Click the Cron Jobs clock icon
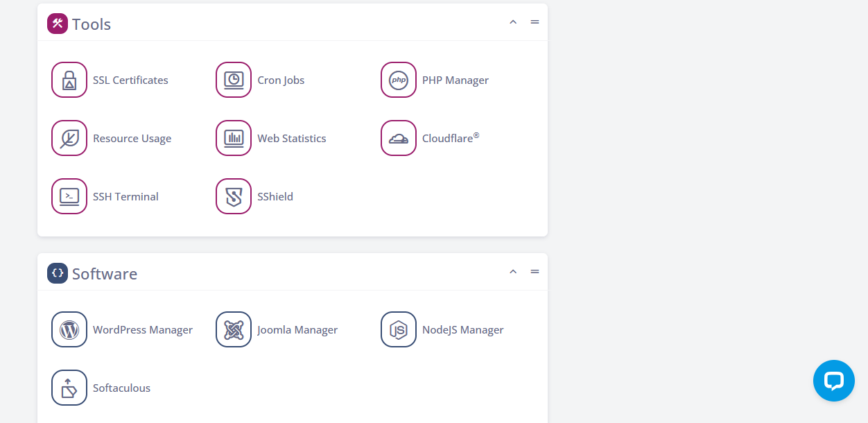 tap(234, 80)
